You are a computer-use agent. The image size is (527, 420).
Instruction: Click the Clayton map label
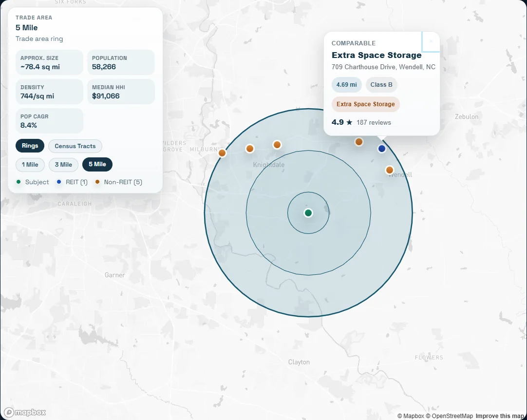click(x=299, y=362)
